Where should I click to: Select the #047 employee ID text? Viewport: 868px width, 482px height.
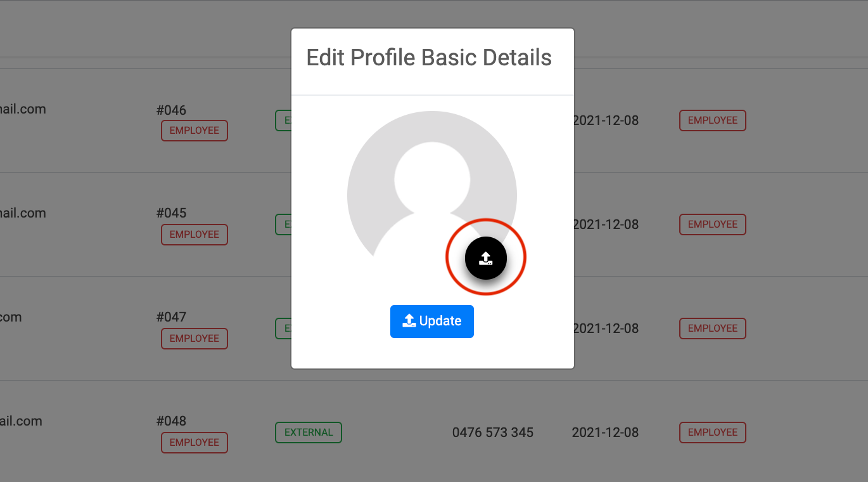(x=172, y=317)
